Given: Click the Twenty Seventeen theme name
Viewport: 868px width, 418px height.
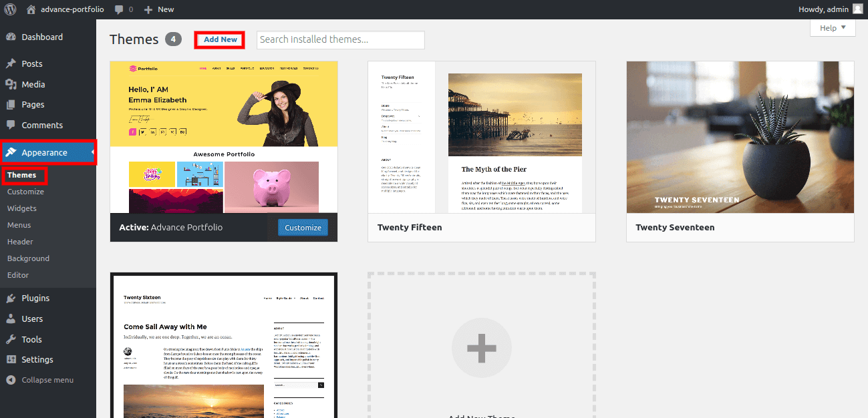Looking at the screenshot, I should 675,228.
